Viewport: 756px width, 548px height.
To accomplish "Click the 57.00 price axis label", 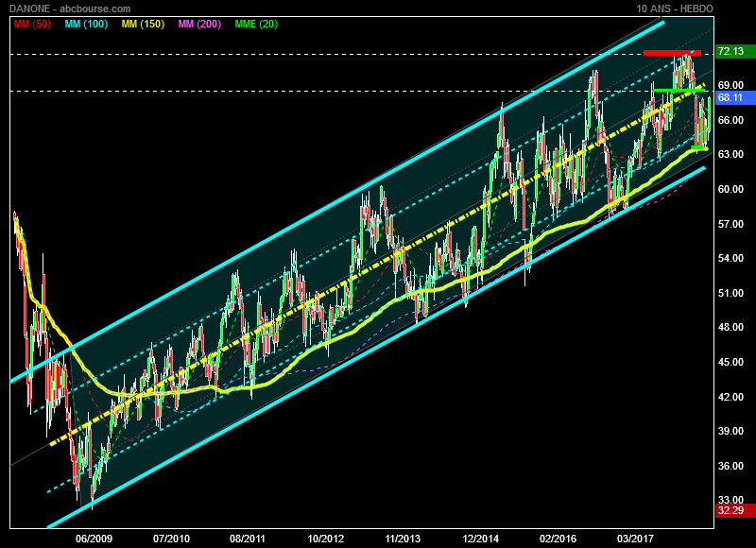I will [730, 224].
